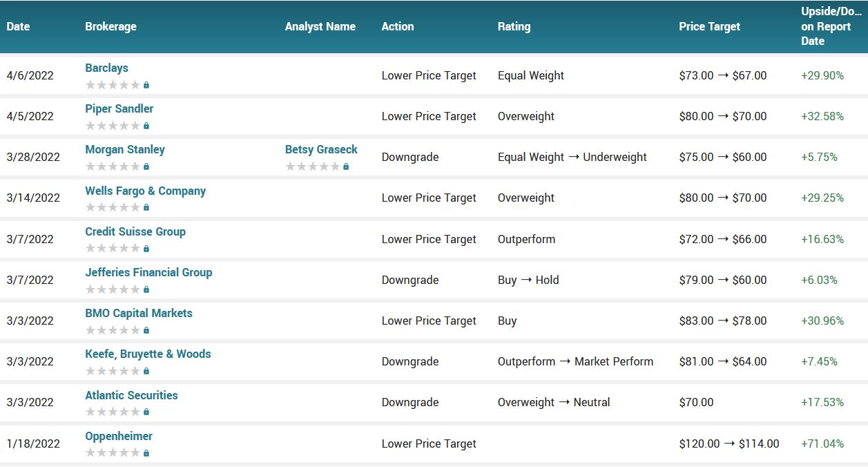The width and height of the screenshot is (868, 467).
Task: Click the lock icon under Atlantic Securities
Action: click(146, 412)
